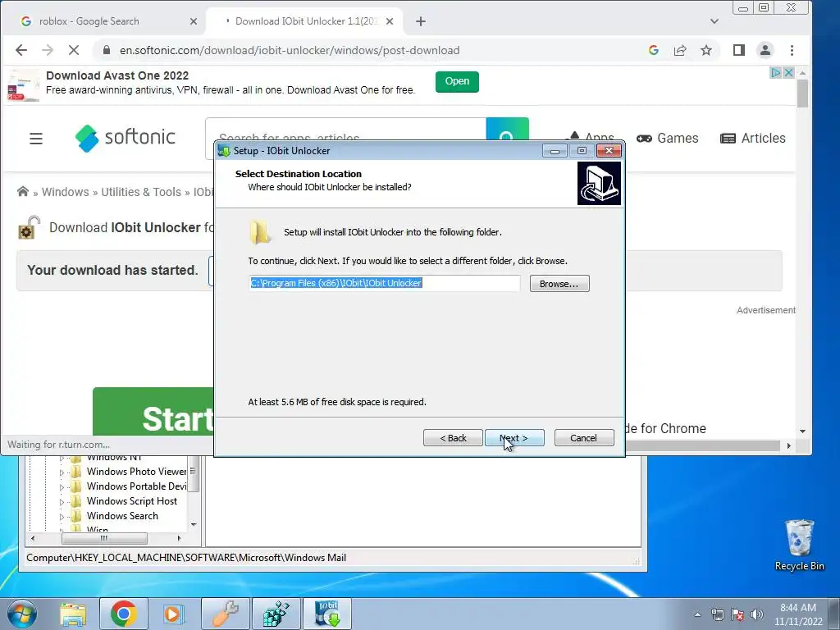Screen dimensions: 840x630
Task: Open Softonic hamburger menu
Action: click(36, 139)
